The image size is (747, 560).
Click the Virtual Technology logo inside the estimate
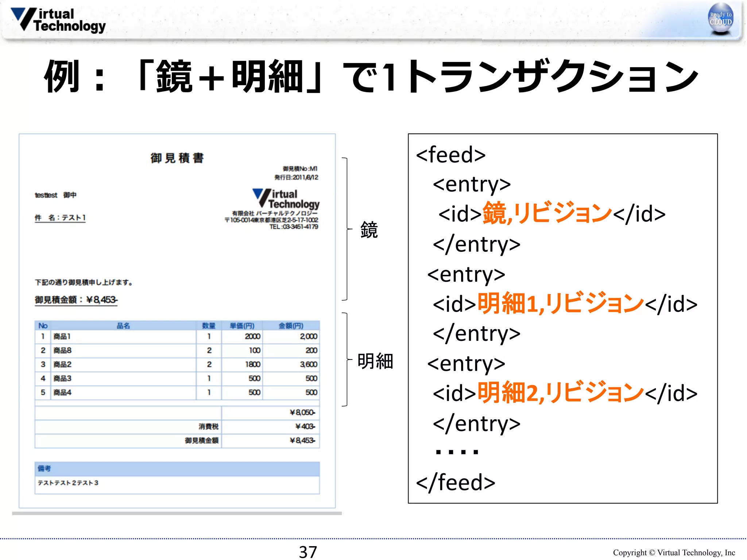point(286,199)
